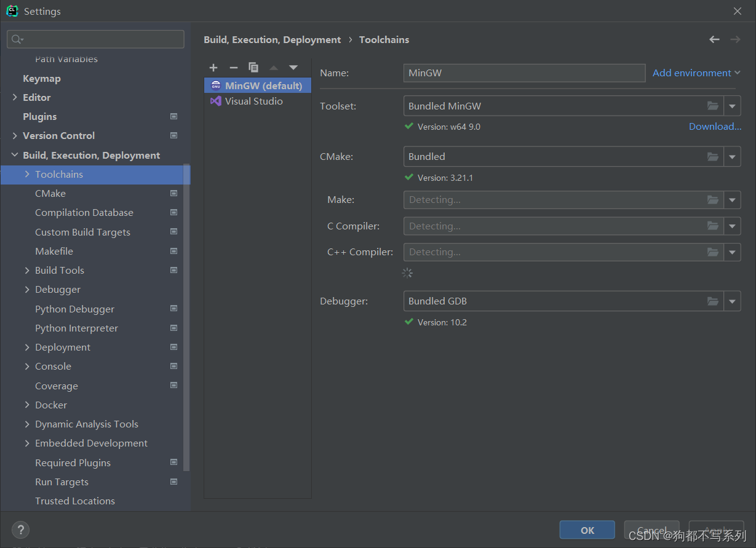This screenshot has height=548, width=756.
Task: Browse folder for Toolset path
Action: (x=713, y=106)
